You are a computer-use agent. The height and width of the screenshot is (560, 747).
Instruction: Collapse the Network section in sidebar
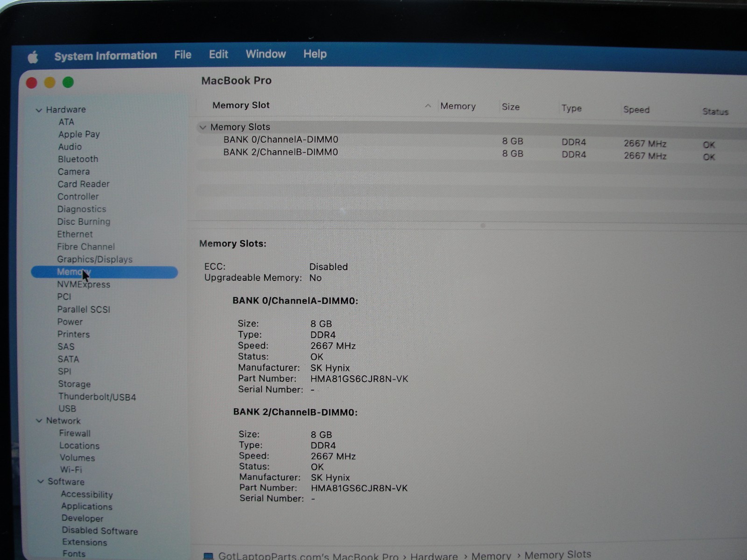click(39, 421)
